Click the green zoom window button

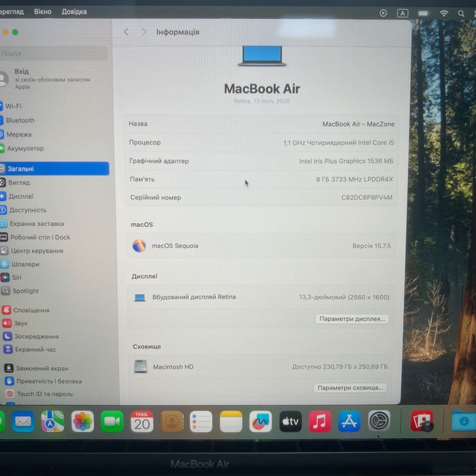tap(15, 32)
